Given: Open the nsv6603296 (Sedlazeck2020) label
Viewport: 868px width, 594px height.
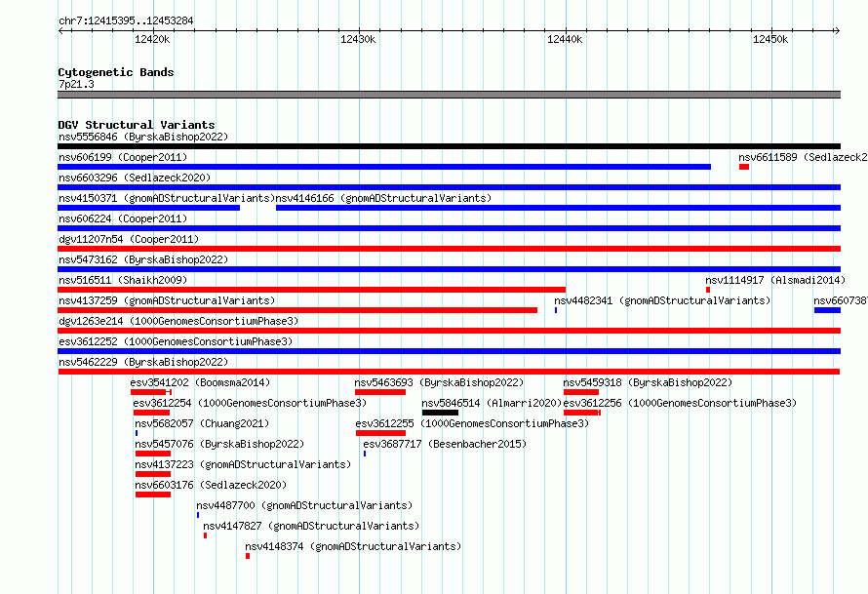Looking at the screenshot, I should tap(135, 178).
